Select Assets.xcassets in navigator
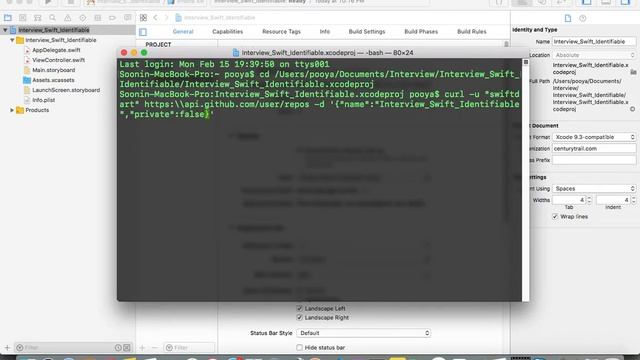 (53, 80)
